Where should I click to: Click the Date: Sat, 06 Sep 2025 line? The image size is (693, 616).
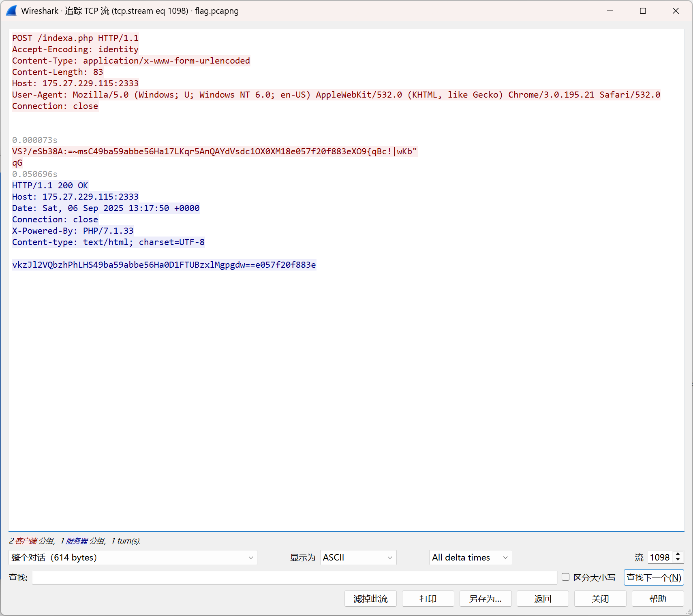(x=106, y=208)
